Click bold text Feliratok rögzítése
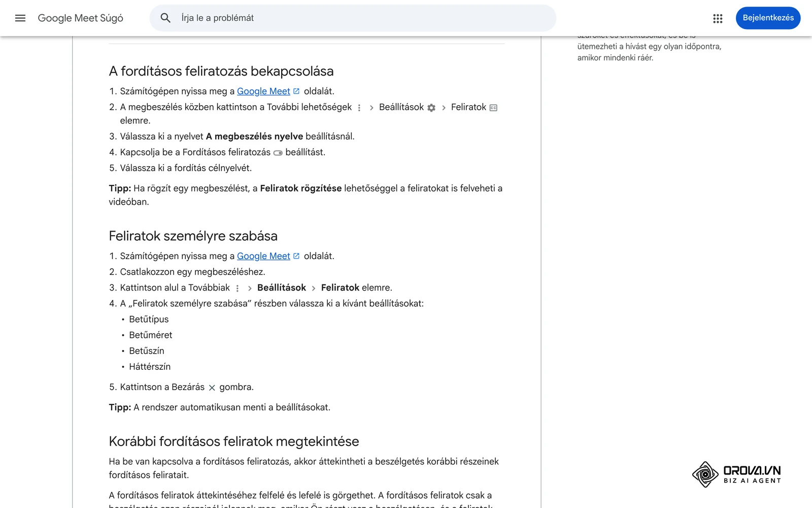 click(301, 188)
